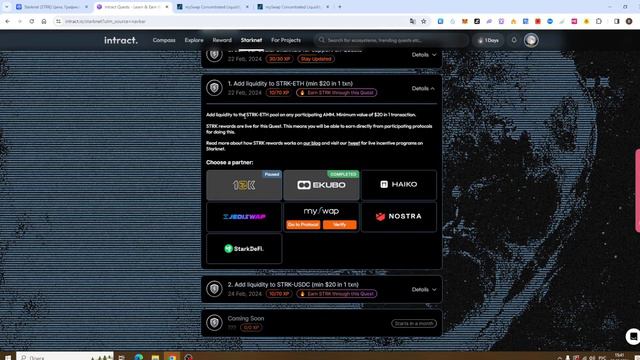Image resolution: width=640 pixels, height=360 pixels.
Task: Click the 10/70 XP badge of STRK-ETH quest
Action: click(x=279, y=93)
